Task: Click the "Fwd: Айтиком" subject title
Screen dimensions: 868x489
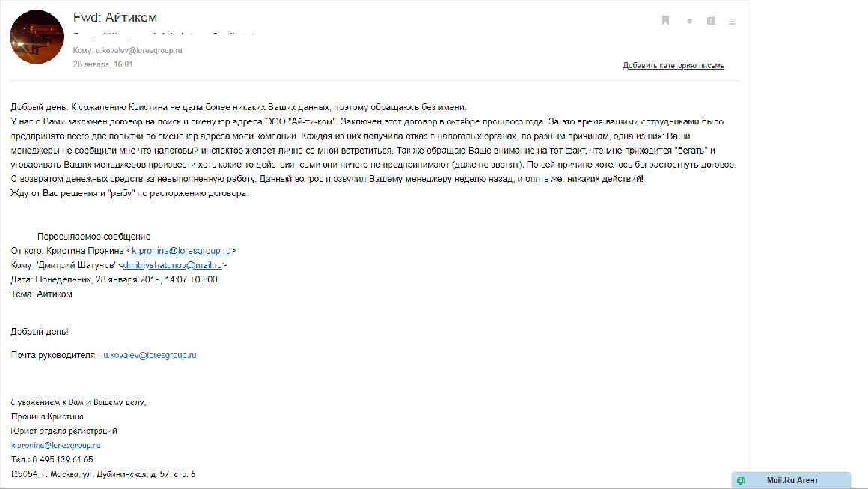Action: 115,17
